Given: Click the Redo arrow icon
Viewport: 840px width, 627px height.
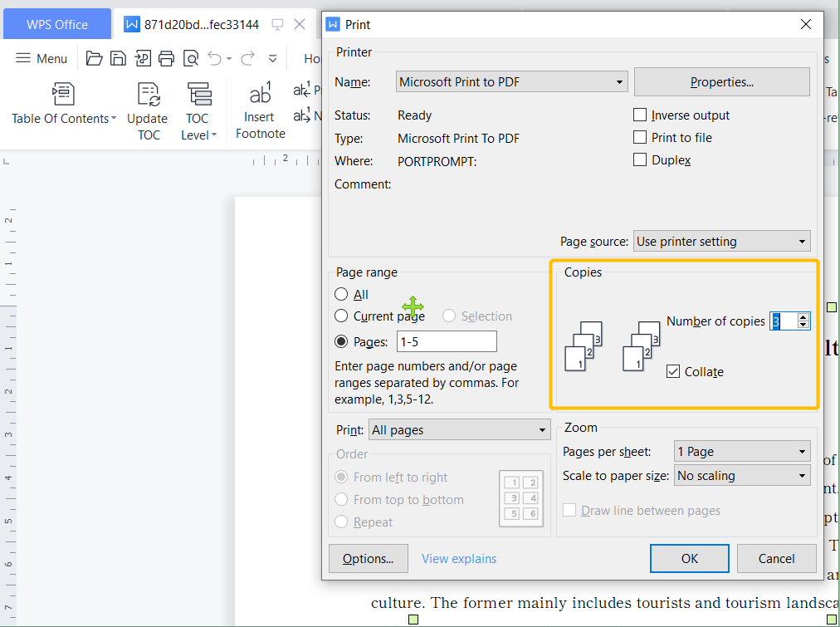Looking at the screenshot, I should [x=247, y=58].
